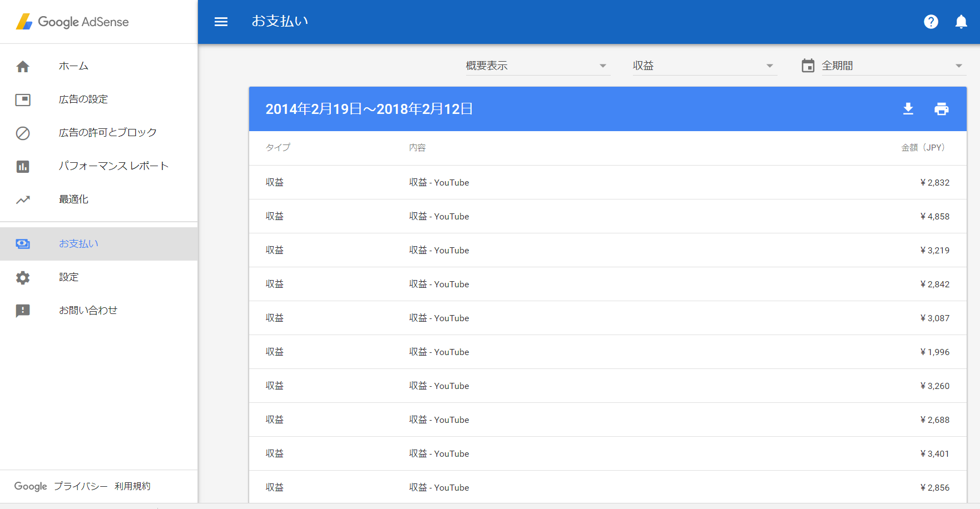
Task: Download the payment report
Action: click(x=908, y=109)
